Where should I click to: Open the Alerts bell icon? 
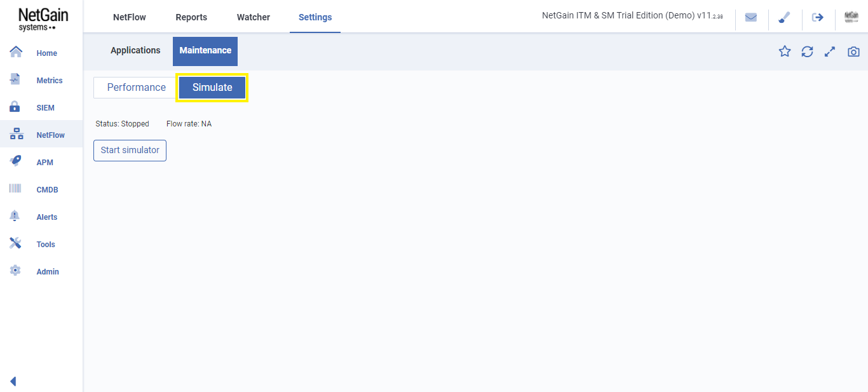pyautogui.click(x=16, y=216)
